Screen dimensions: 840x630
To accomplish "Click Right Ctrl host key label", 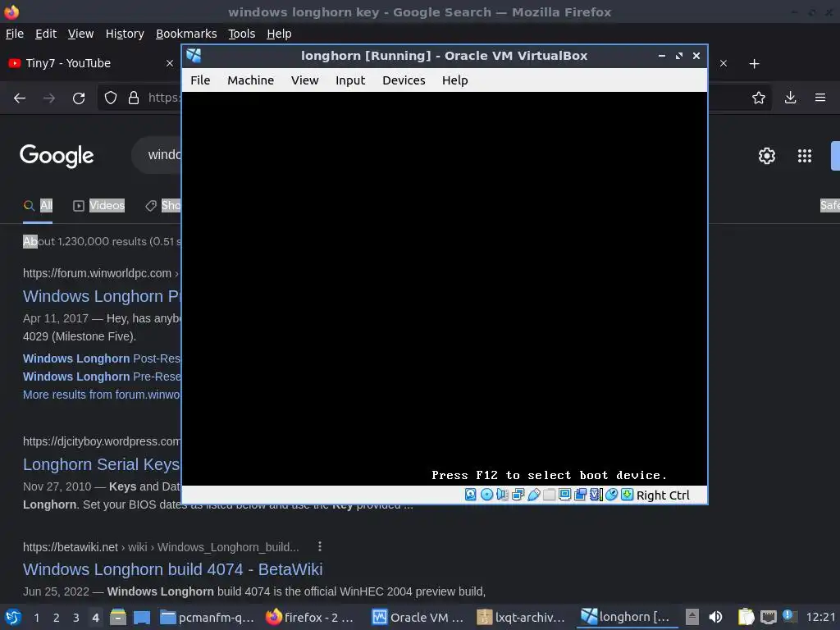I will pyautogui.click(x=663, y=495).
